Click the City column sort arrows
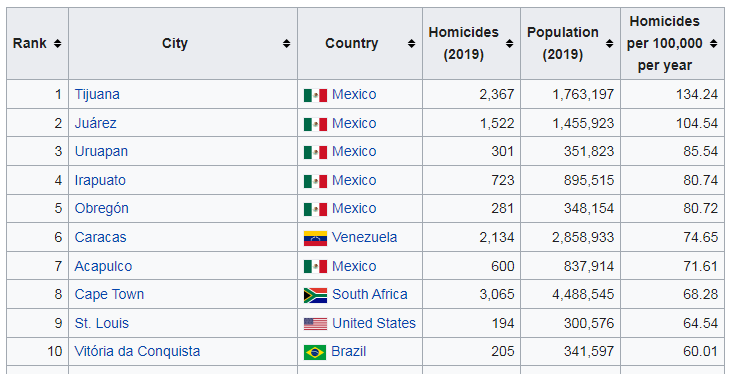The height and width of the screenshot is (374, 739). point(287,43)
